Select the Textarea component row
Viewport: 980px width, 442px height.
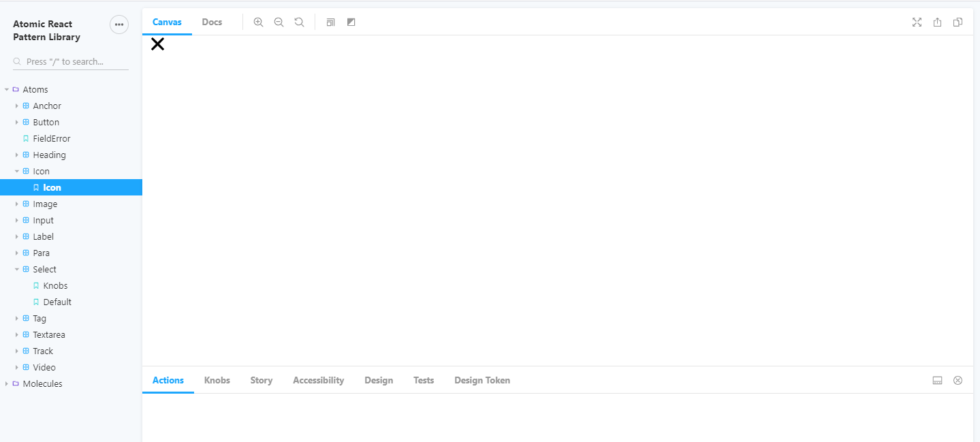pos(71,334)
